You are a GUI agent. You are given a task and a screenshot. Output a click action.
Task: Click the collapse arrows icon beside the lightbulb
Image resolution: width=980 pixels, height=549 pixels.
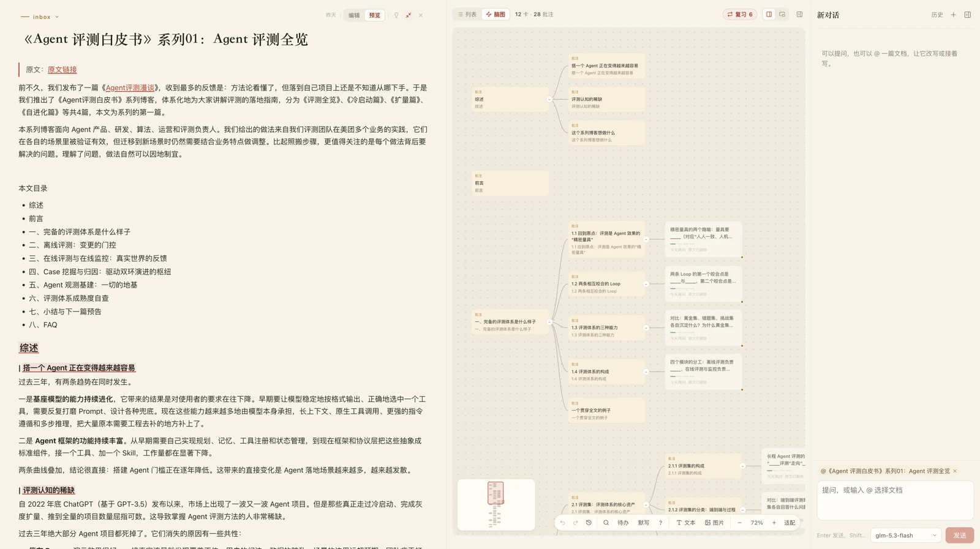point(409,15)
